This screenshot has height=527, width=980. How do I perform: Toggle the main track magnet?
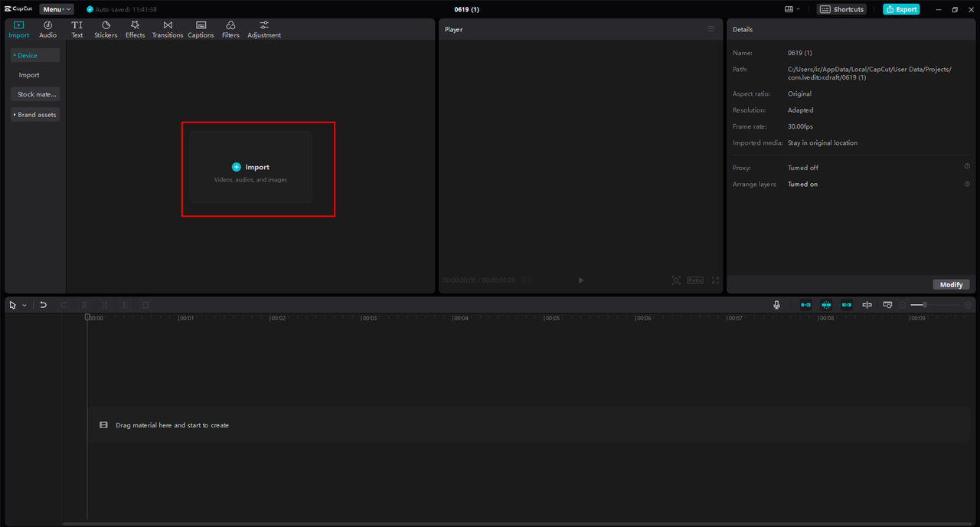point(805,305)
